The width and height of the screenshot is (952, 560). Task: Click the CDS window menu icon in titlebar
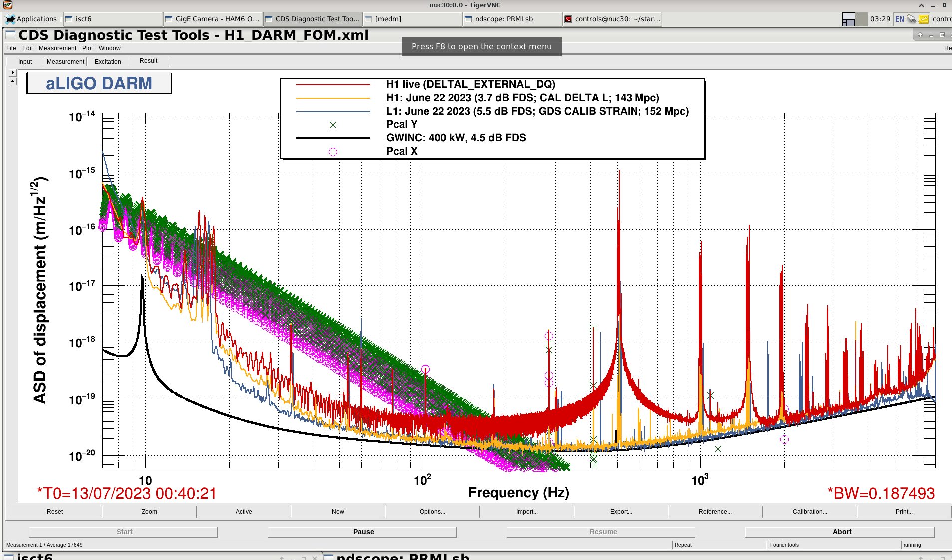click(x=10, y=35)
